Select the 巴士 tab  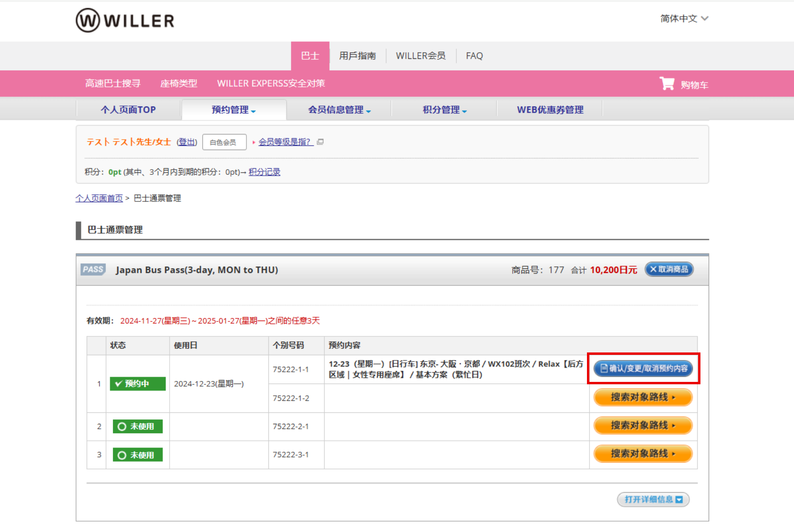(x=310, y=56)
